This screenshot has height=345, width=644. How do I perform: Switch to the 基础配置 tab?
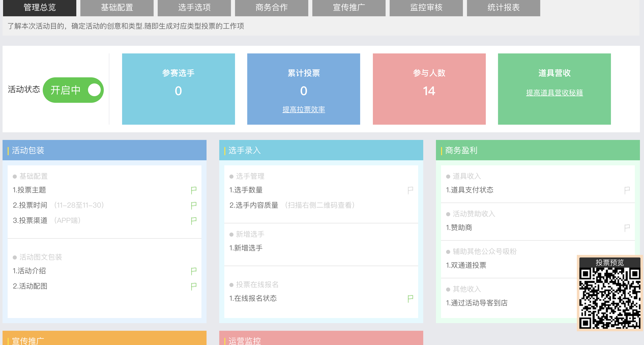[x=117, y=8]
